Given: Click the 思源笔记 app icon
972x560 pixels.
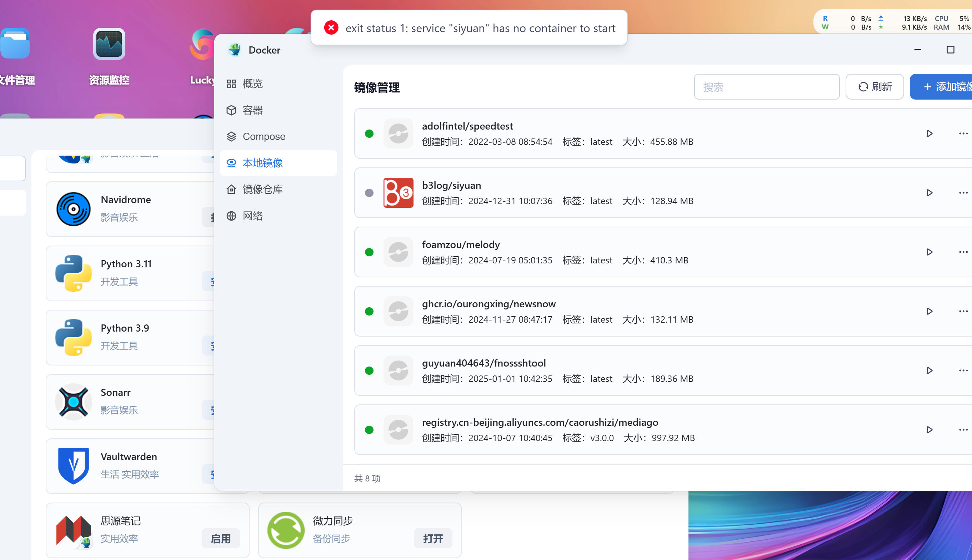Looking at the screenshot, I should (73, 530).
